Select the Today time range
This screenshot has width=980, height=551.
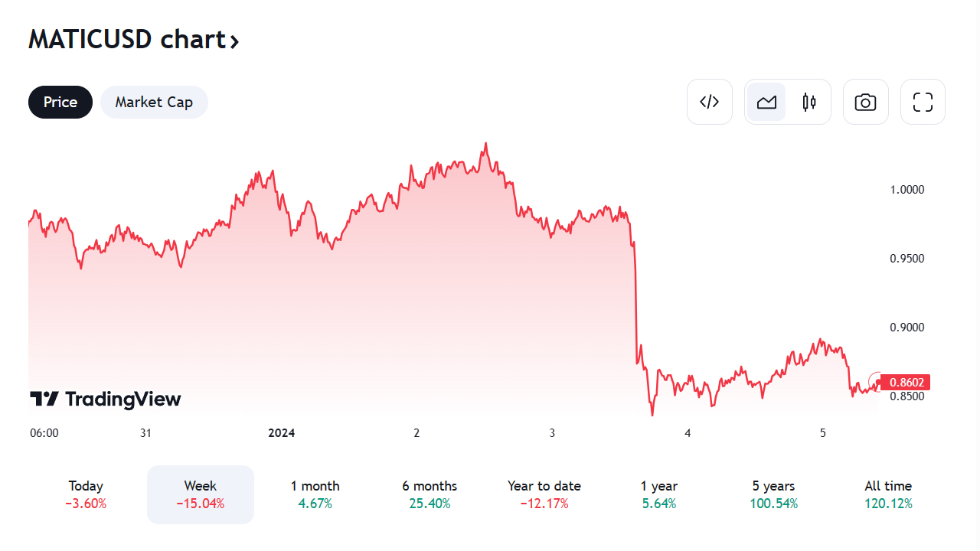(86, 494)
